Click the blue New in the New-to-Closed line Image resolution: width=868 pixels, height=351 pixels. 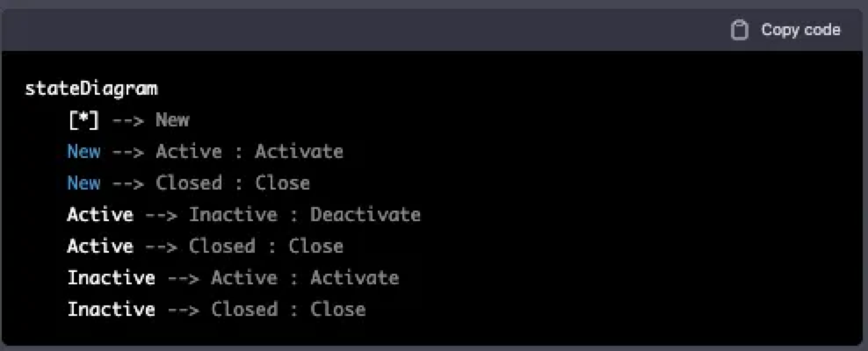(x=83, y=183)
